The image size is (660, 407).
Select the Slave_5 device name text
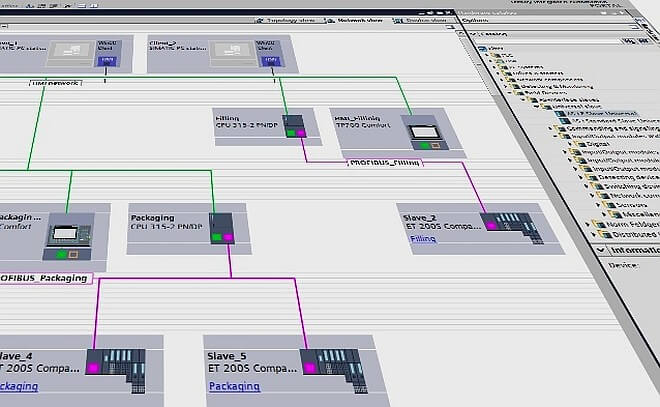click(227, 356)
